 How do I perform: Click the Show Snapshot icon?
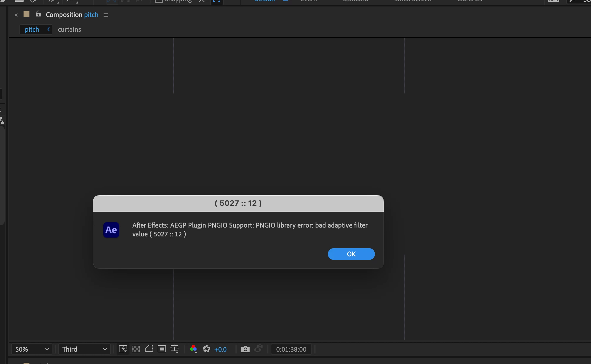[x=258, y=349]
